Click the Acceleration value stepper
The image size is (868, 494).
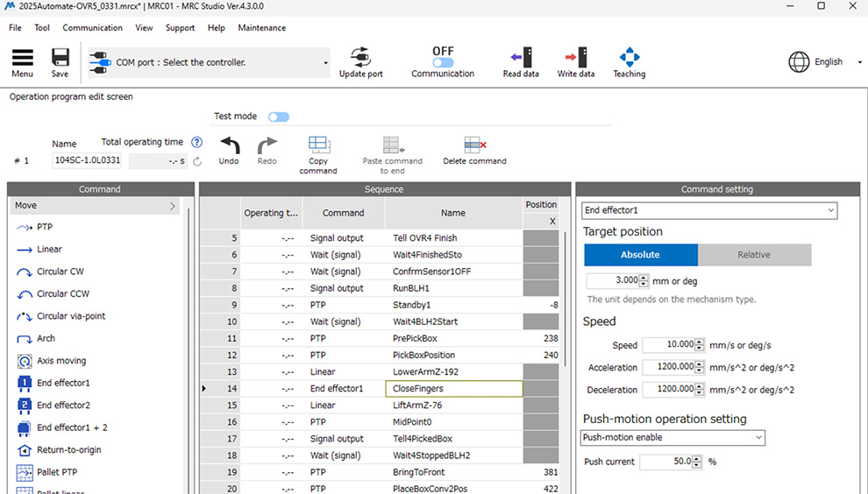coord(700,367)
